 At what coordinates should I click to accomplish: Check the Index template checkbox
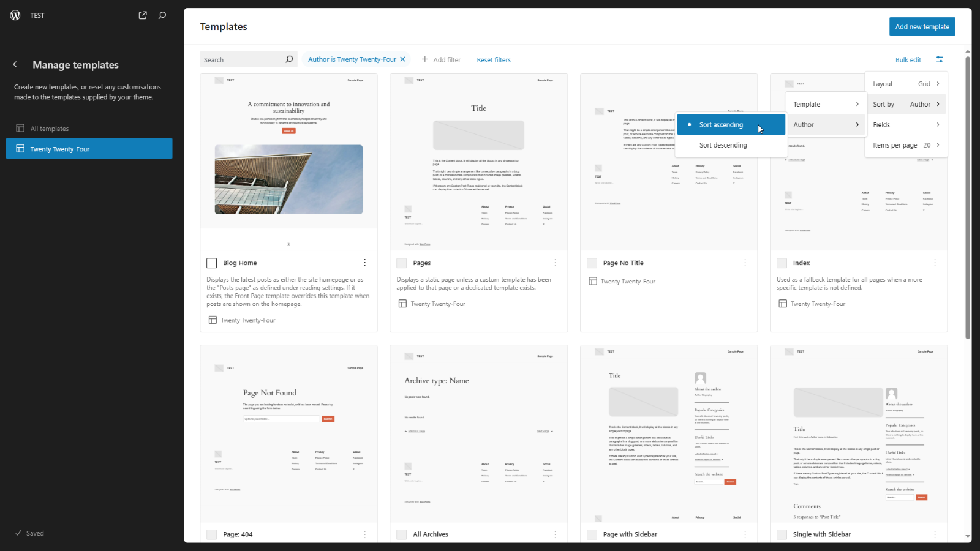(x=782, y=263)
